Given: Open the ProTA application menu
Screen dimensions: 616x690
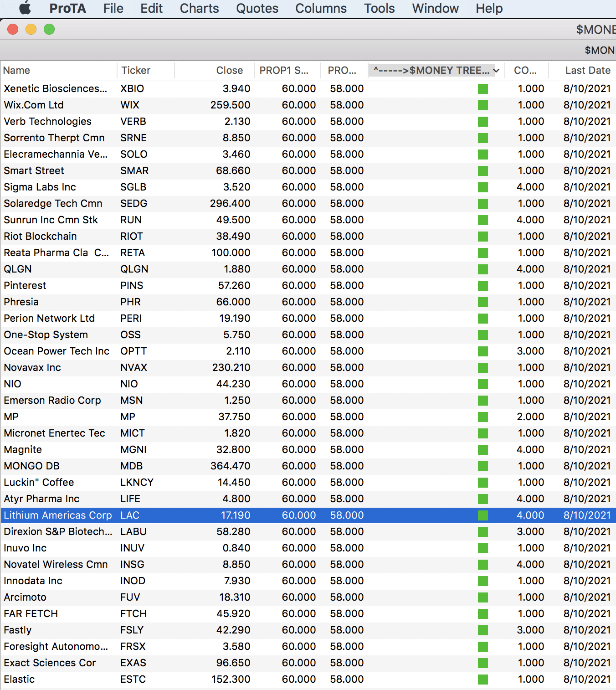Looking at the screenshot, I should (x=67, y=8).
